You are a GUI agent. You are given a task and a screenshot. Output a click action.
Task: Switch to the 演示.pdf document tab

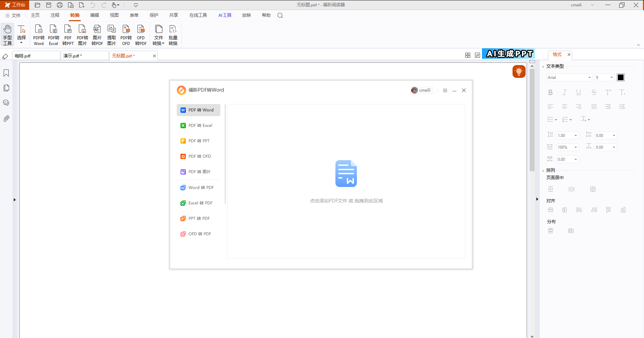[x=85, y=56]
